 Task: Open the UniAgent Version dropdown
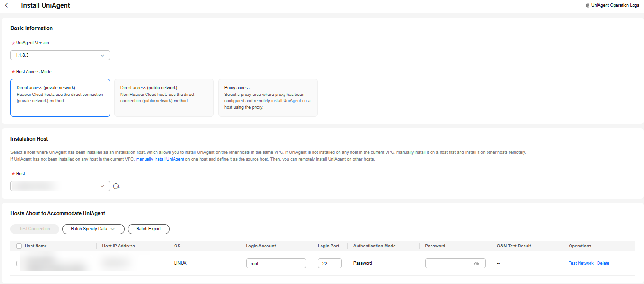click(x=60, y=55)
